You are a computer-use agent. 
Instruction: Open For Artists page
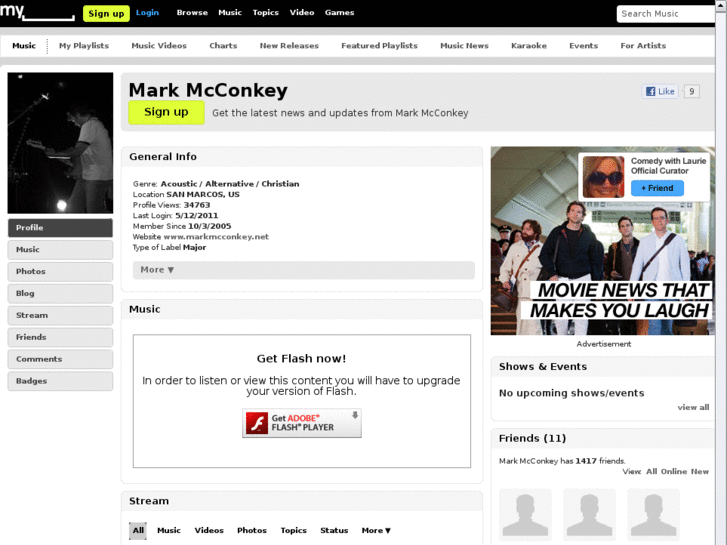tap(643, 45)
